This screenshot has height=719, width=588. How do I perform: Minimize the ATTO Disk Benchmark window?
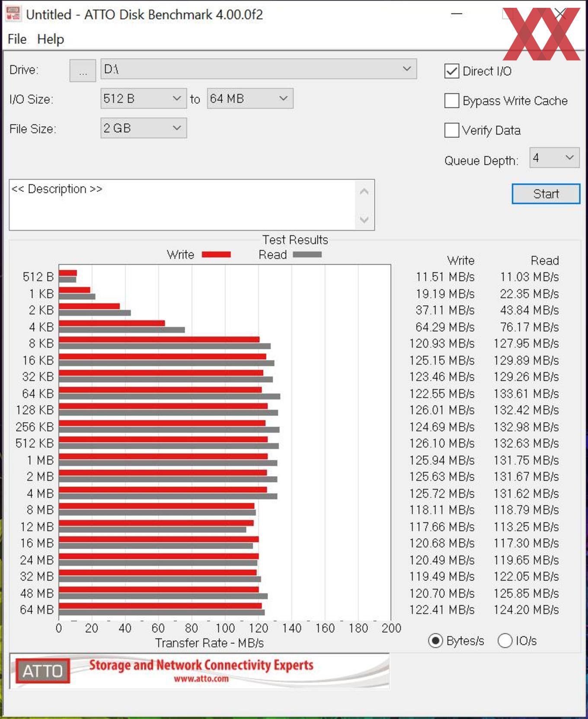pyautogui.click(x=457, y=14)
